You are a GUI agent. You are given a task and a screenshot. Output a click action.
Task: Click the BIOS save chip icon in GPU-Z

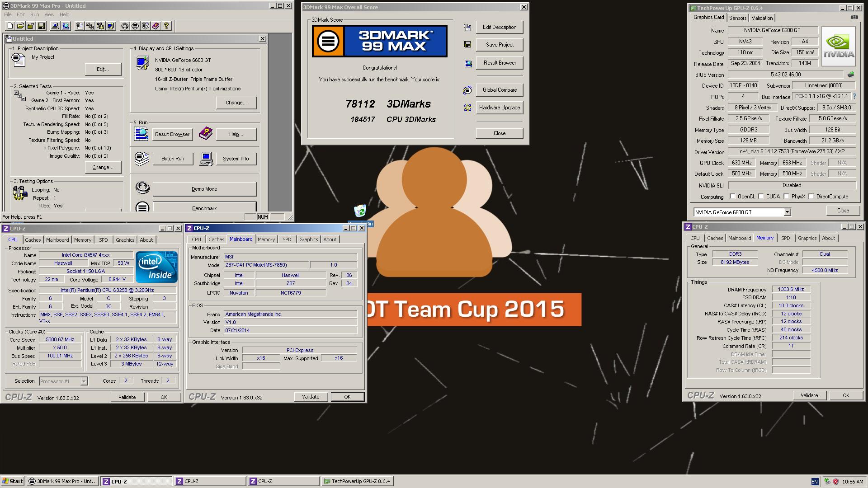[x=851, y=75]
